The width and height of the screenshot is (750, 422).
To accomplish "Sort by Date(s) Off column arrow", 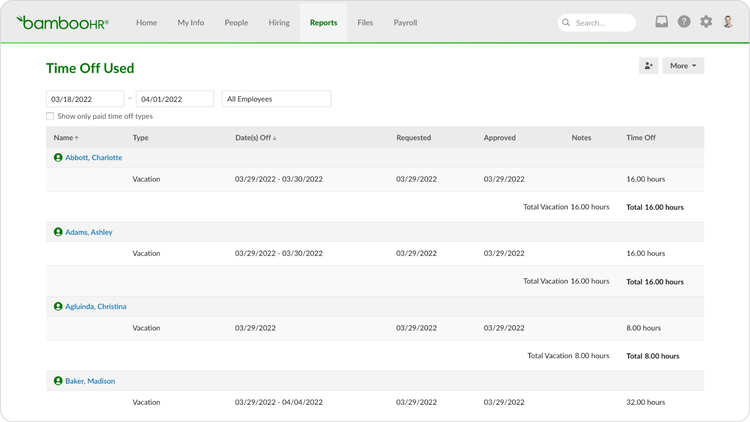I will (275, 138).
